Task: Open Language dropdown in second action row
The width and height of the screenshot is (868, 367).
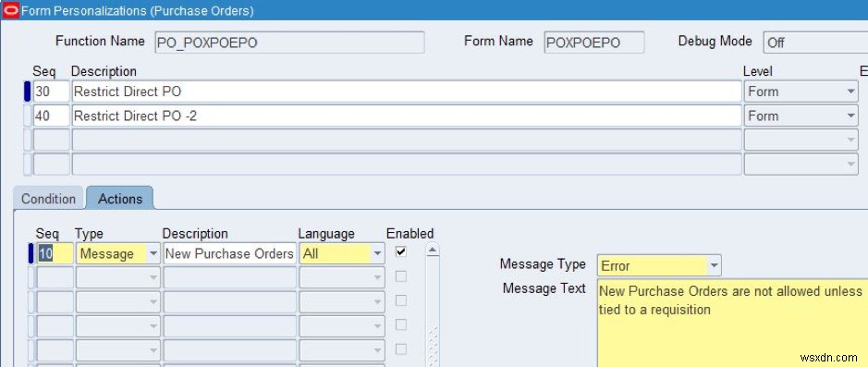Action: point(377,278)
